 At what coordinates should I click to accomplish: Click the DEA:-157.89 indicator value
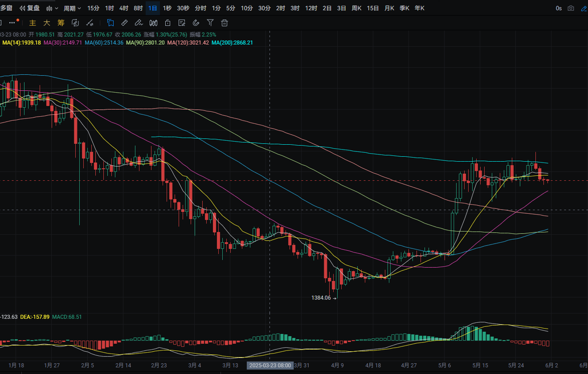[35, 317]
